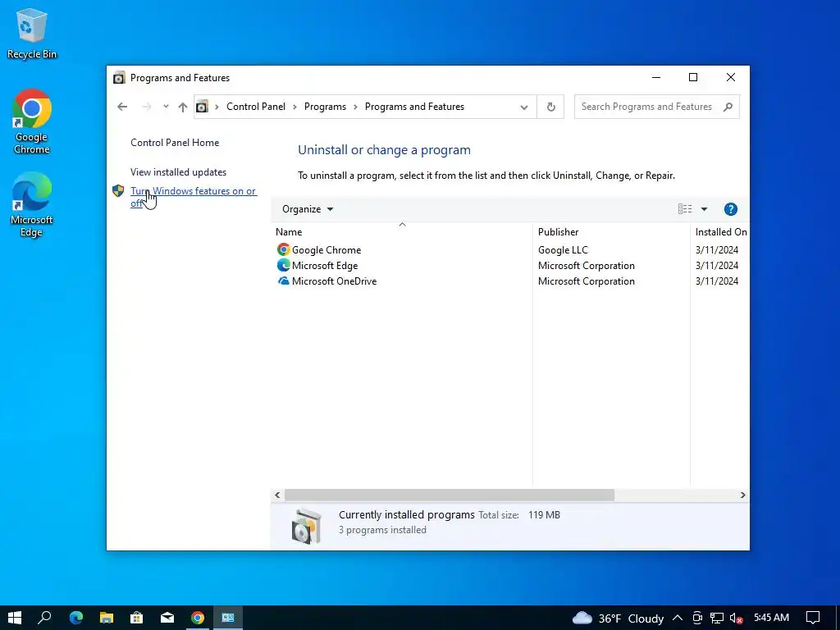
Task: Sort by the Publisher column header
Action: (x=611, y=232)
